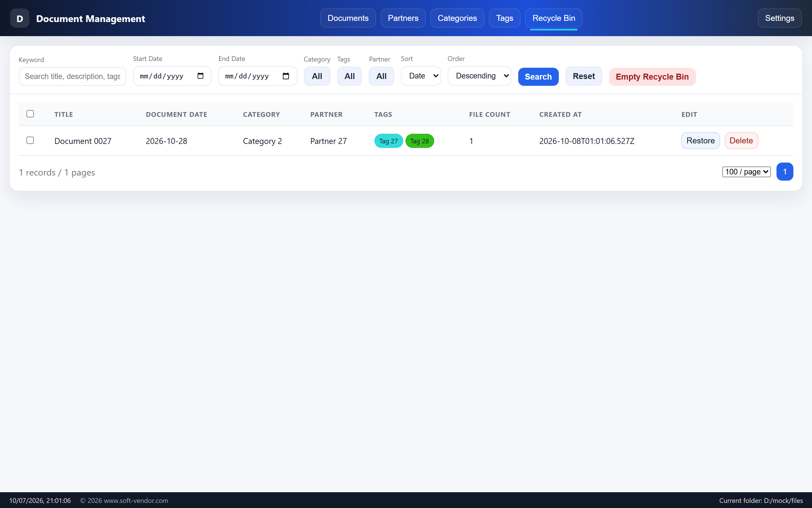Click Empty Recycle Bin
Viewport: 812px width, 508px height.
click(652, 76)
